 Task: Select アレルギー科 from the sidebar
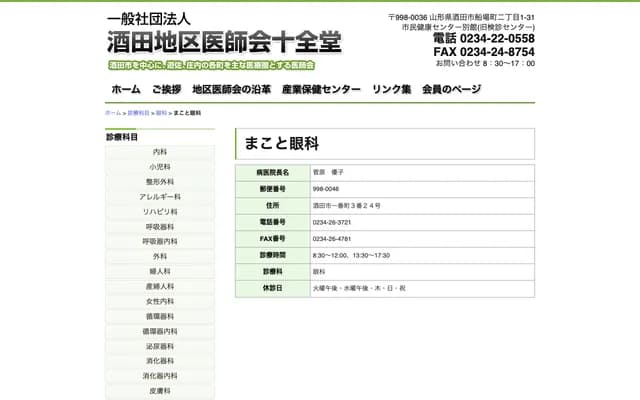click(160, 197)
